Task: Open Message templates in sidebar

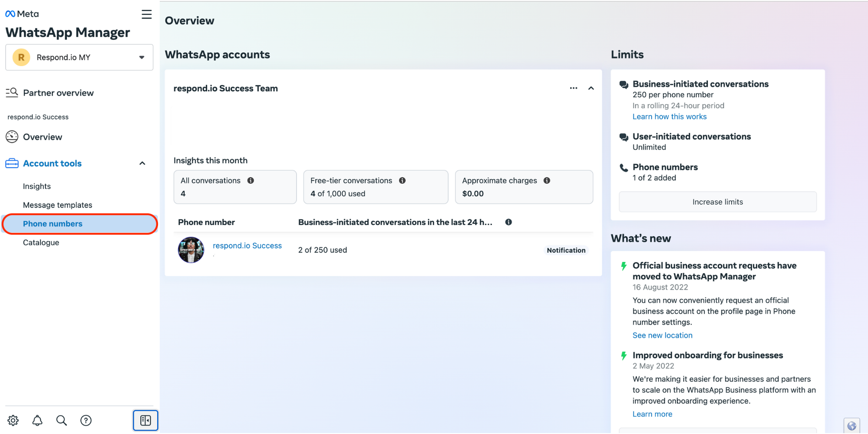Action: (x=57, y=205)
